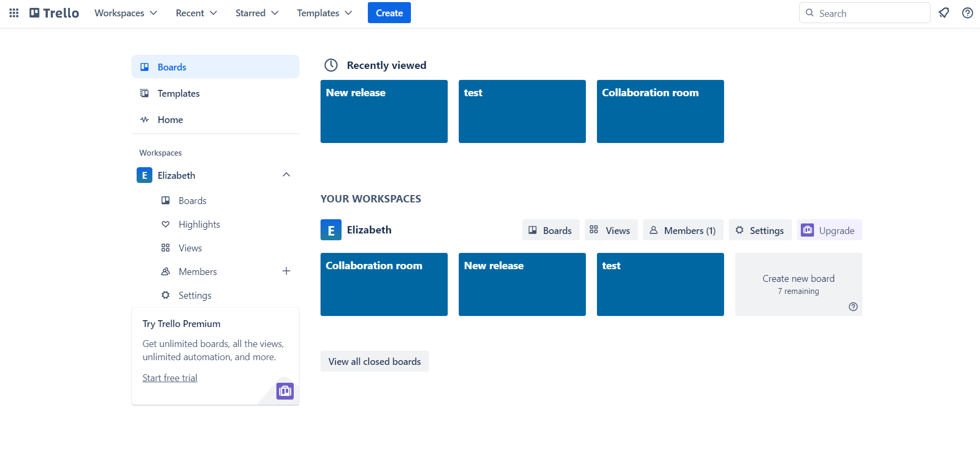This screenshot has height=459, width=980.
Task: Click the Start free trial link
Action: pos(170,378)
